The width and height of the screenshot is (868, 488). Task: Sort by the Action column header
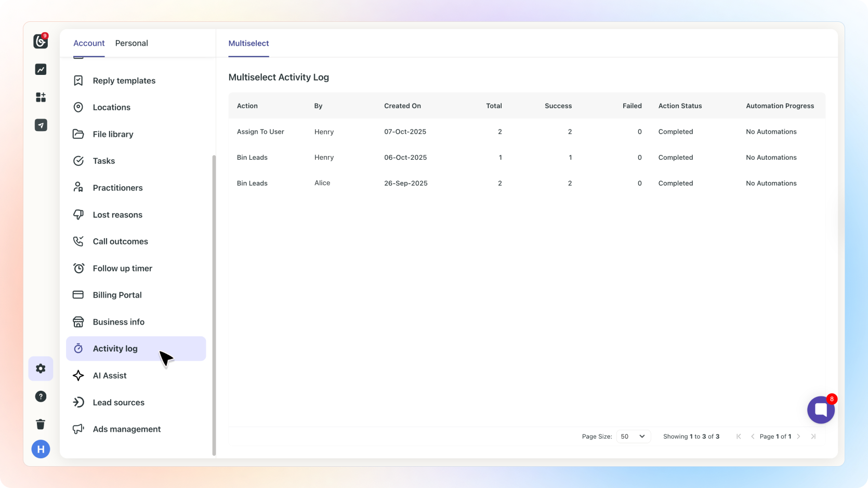247,106
